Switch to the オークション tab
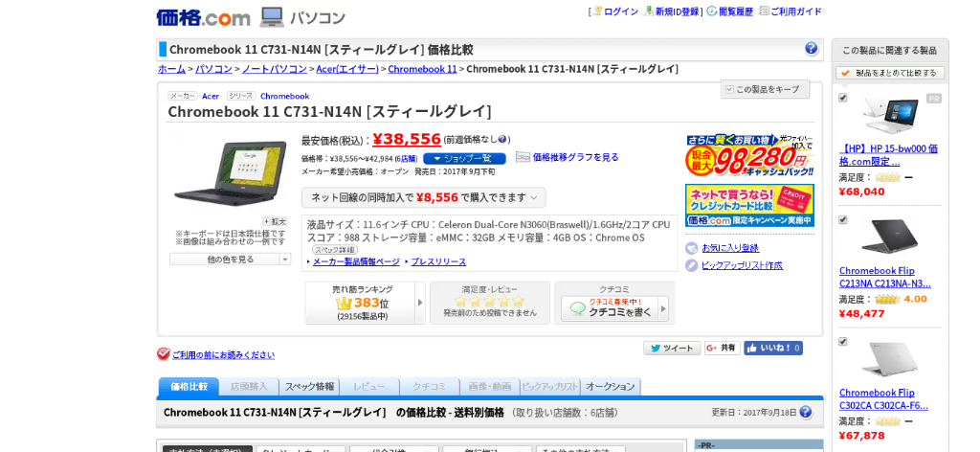Image resolution: width=980 pixels, height=452 pixels. coord(610,387)
